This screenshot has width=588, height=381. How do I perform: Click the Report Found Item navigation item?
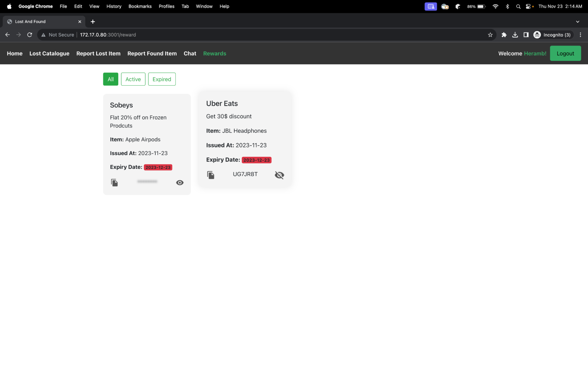[152, 53]
